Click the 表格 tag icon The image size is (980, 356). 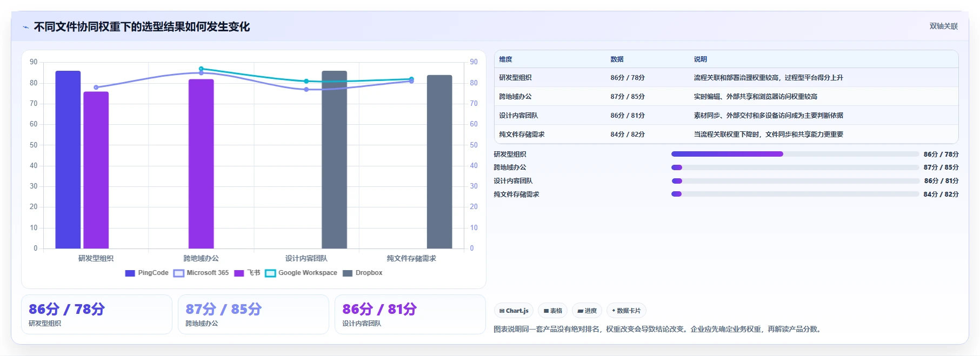coord(546,311)
